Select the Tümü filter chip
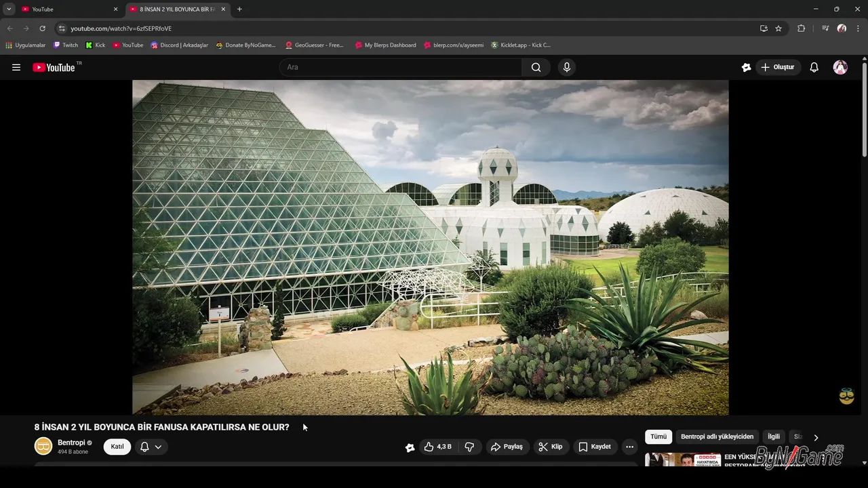The image size is (868, 488). 658,436
